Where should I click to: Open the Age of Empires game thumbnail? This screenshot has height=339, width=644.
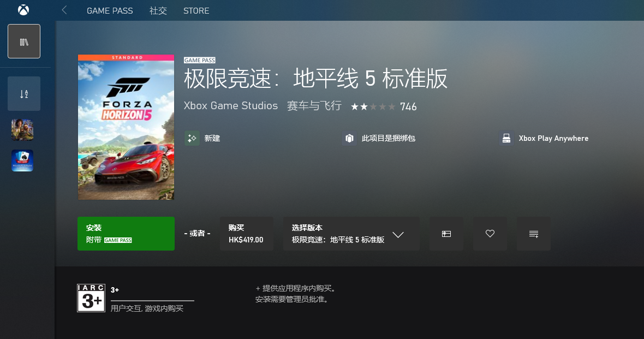(22, 130)
